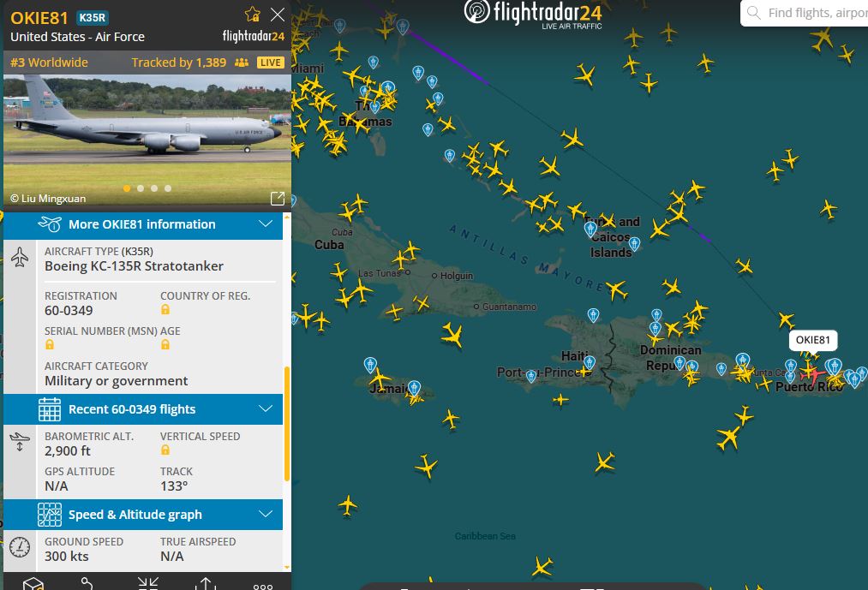Open aircraft photo in external link

click(278, 198)
